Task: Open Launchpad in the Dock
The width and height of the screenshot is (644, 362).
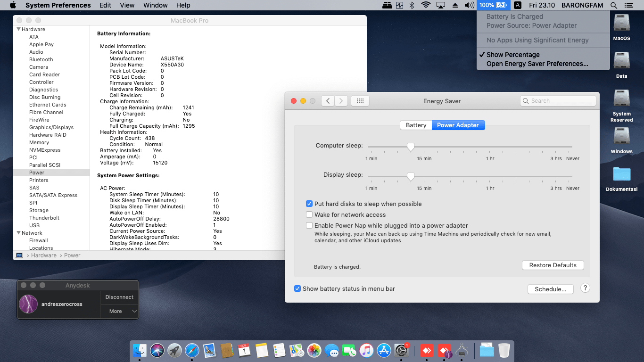Action: coord(174,350)
